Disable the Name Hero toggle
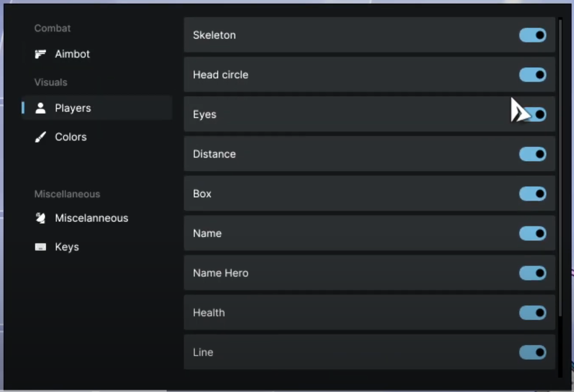Image resolution: width=574 pixels, height=392 pixels. [533, 273]
